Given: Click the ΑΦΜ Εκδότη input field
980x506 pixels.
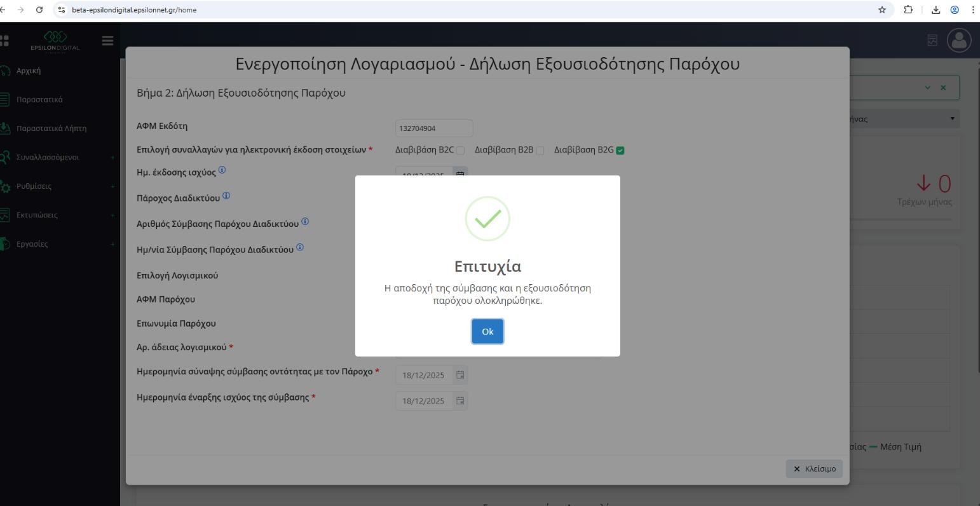Looking at the screenshot, I should point(434,128).
